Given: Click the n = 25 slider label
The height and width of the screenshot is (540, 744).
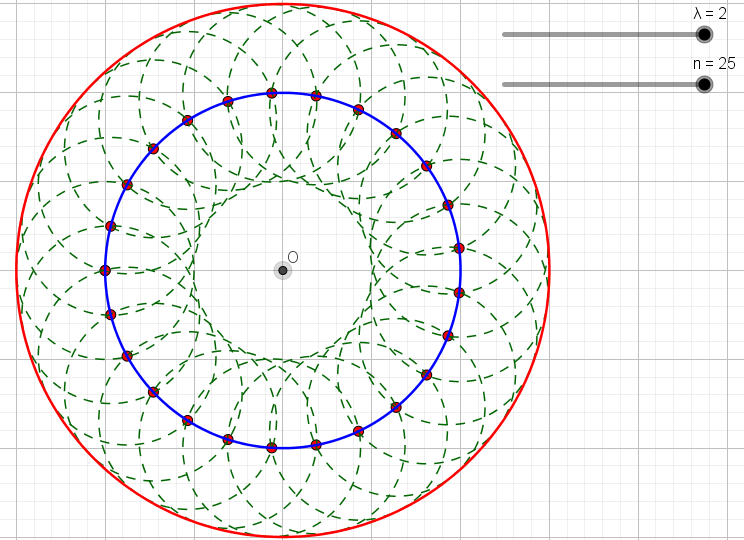Looking at the screenshot, I should click(x=714, y=63).
